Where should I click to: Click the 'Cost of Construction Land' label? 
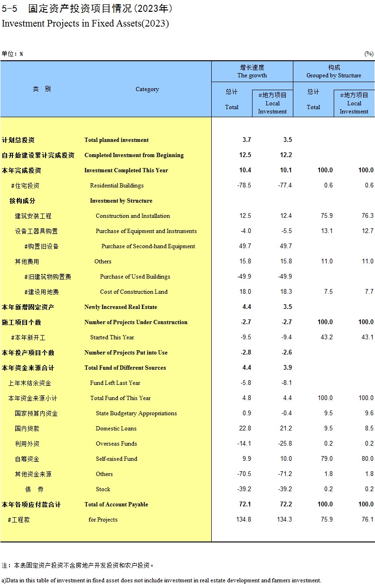(133, 292)
